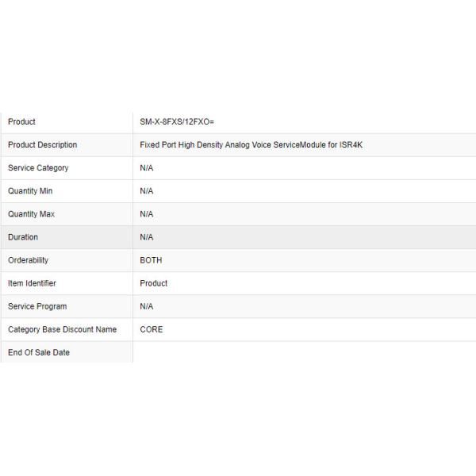Screen dimensions: 476x476
Task: Select the Fixed Port High Density description text
Action: pyautogui.click(x=251, y=145)
